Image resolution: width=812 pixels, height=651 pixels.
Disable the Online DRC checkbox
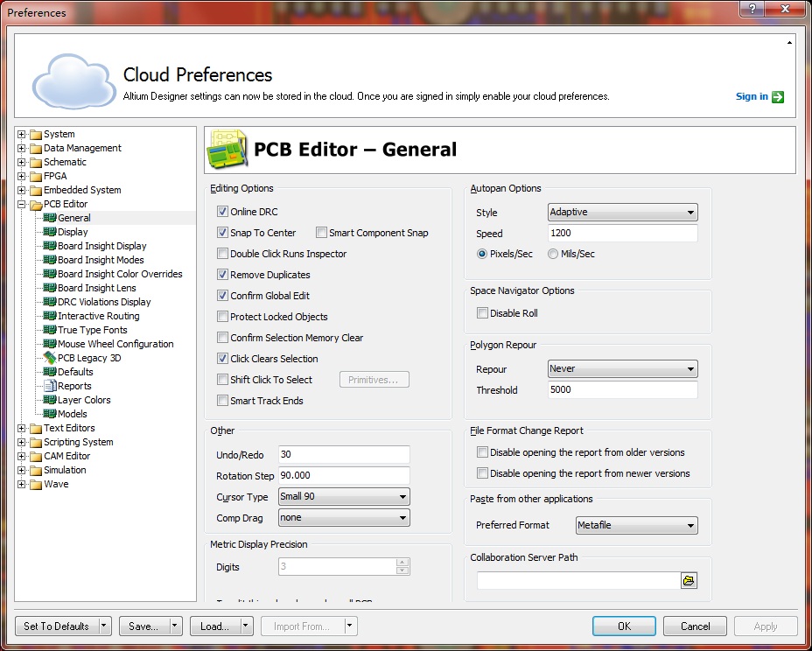222,211
